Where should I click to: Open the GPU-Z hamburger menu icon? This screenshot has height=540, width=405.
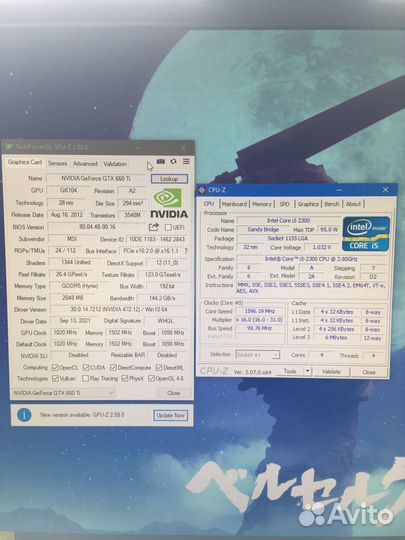pos(186,161)
